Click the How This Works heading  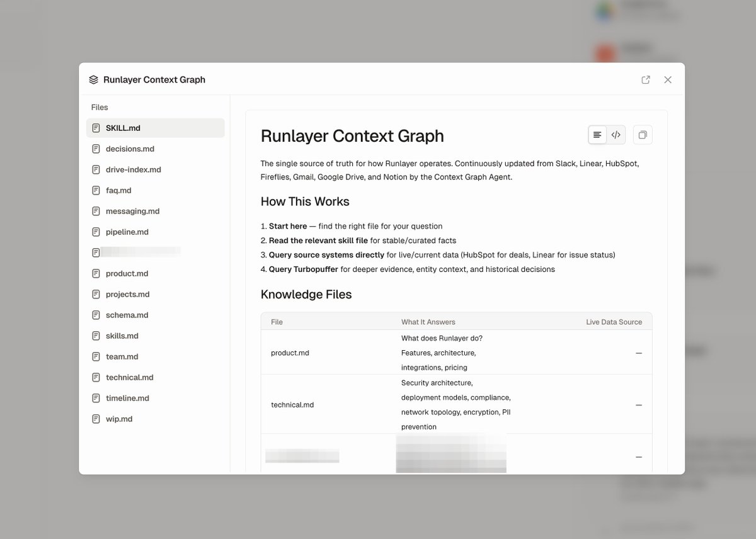[305, 201]
